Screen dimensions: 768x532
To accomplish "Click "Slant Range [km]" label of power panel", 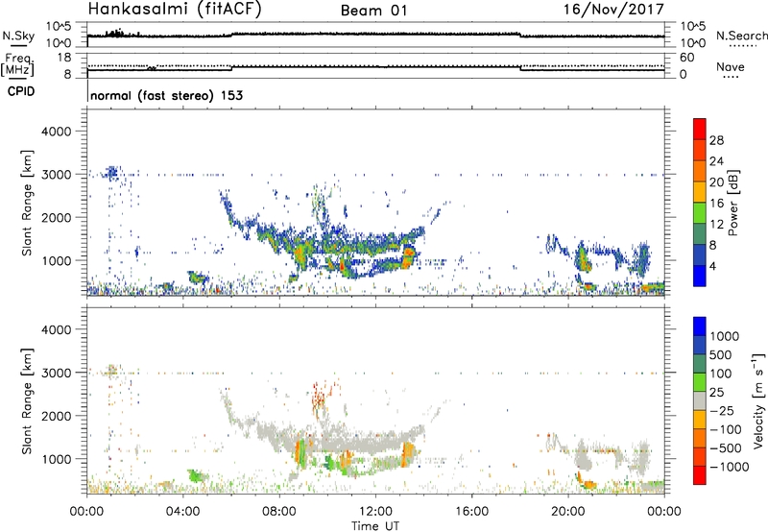I will pyautogui.click(x=27, y=203).
